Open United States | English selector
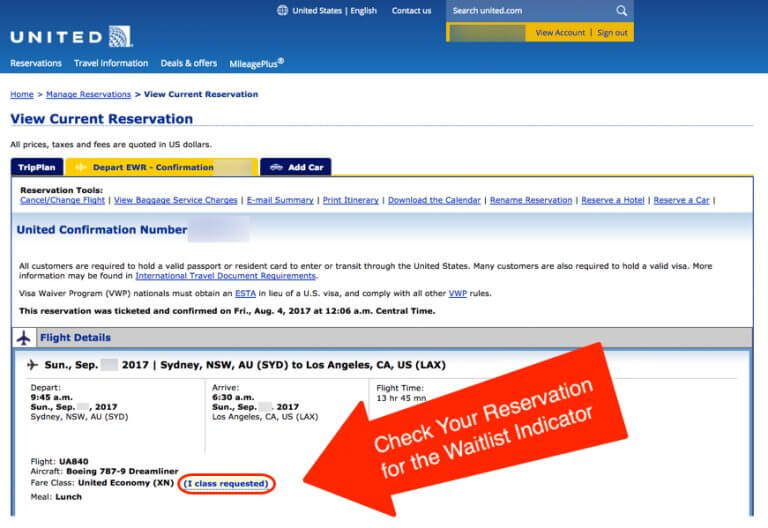The image size is (768, 528). pos(335,11)
